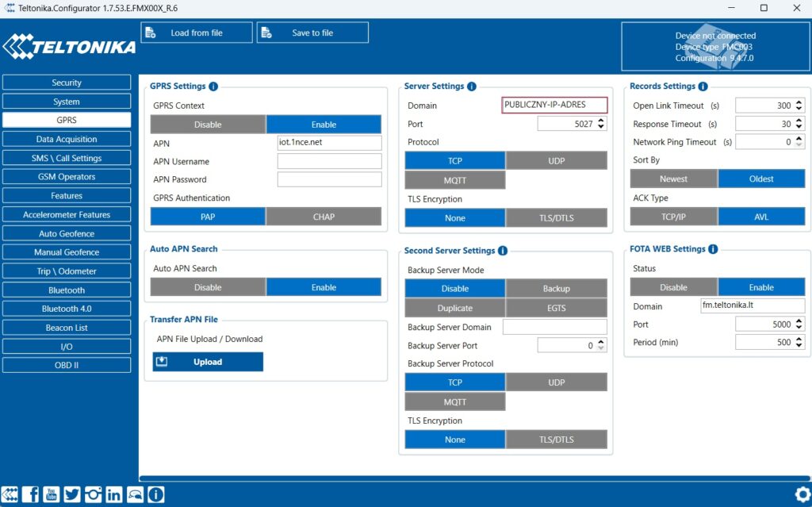The image size is (812, 507).
Task: Open the Instagram icon in bottom bar
Action: click(x=93, y=494)
